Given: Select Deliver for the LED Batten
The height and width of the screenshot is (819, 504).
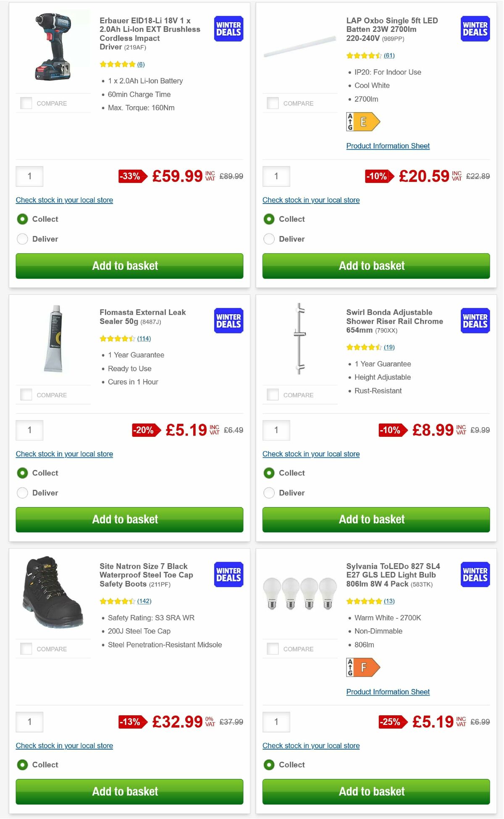Looking at the screenshot, I should pyautogui.click(x=269, y=239).
